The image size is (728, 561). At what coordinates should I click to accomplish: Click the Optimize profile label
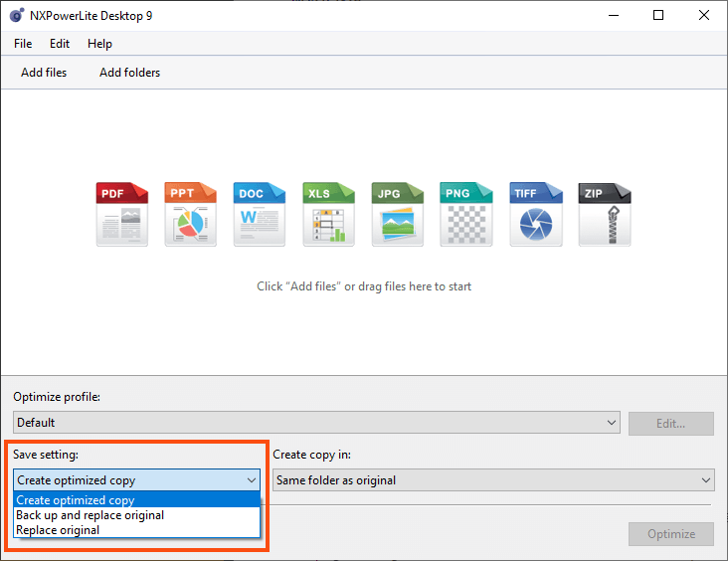[x=57, y=397]
